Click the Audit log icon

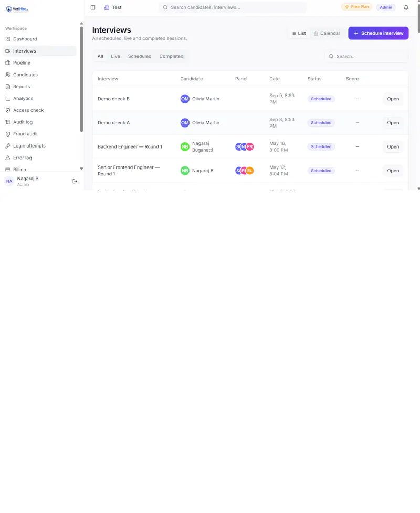tap(8, 122)
